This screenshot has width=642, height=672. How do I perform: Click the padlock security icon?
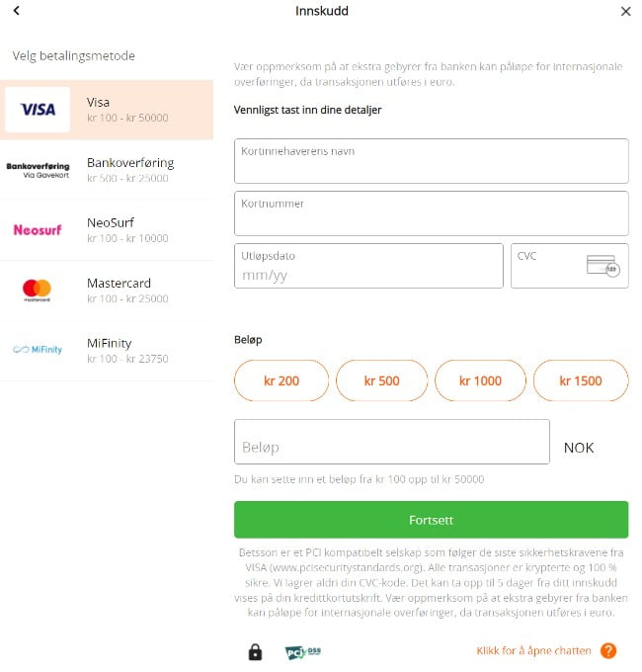(255, 652)
